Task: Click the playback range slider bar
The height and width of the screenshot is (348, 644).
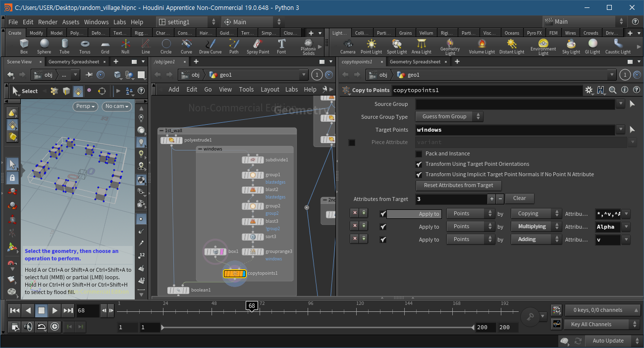Action: (317, 328)
